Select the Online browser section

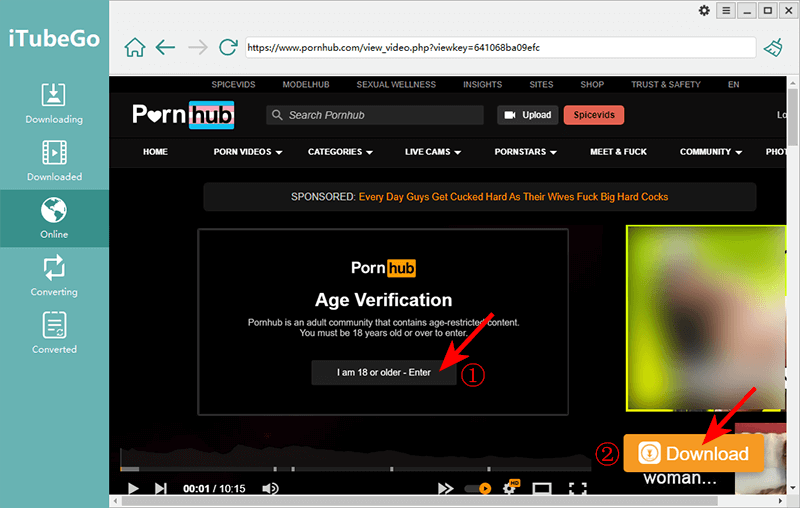tap(54, 218)
